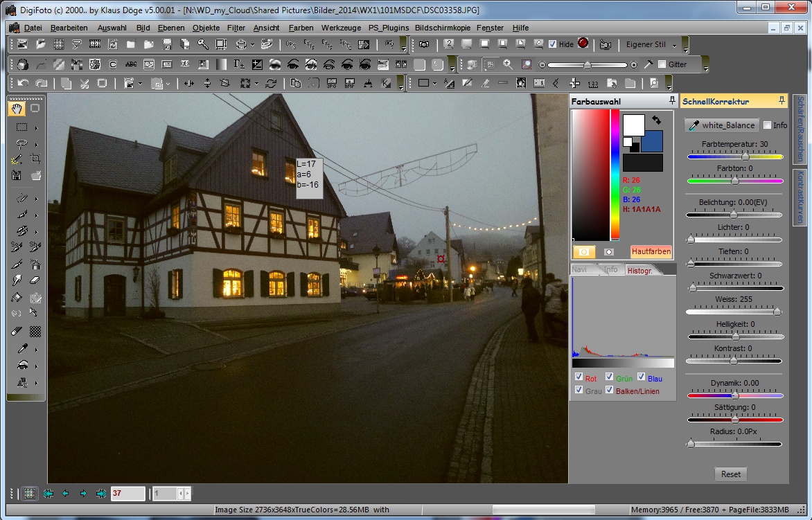Select the Crop tool

(35, 159)
